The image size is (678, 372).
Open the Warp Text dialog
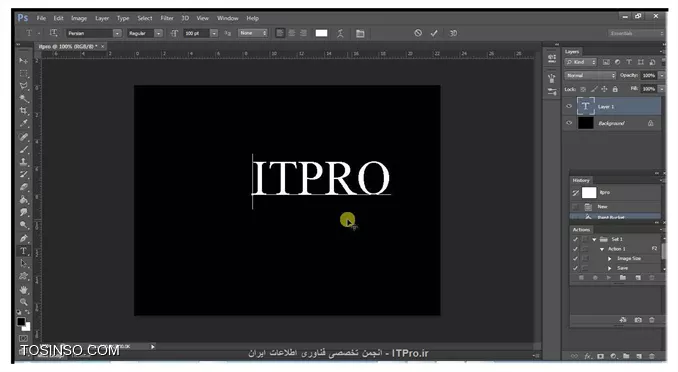tap(341, 33)
